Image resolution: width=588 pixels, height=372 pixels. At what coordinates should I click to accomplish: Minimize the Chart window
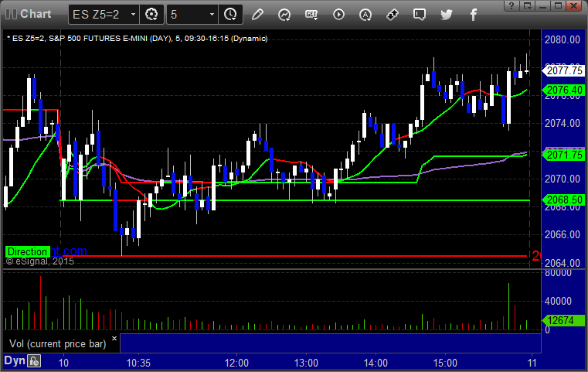pyautogui.click(x=542, y=5)
